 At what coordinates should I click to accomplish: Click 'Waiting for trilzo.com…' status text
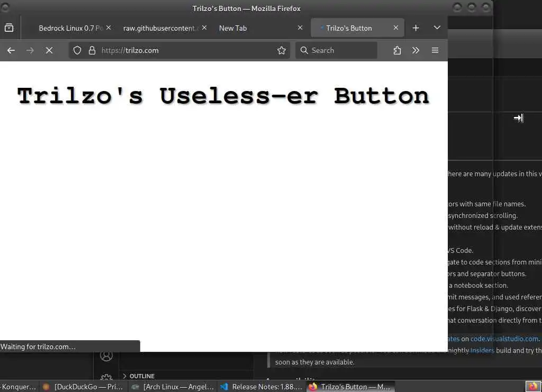38,347
